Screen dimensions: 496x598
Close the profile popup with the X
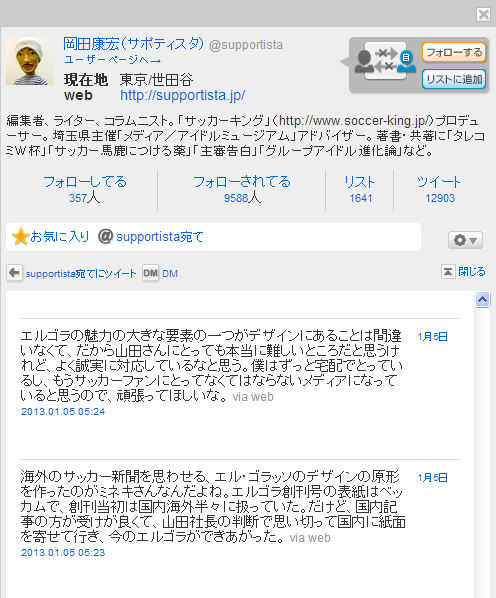coord(483,14)
